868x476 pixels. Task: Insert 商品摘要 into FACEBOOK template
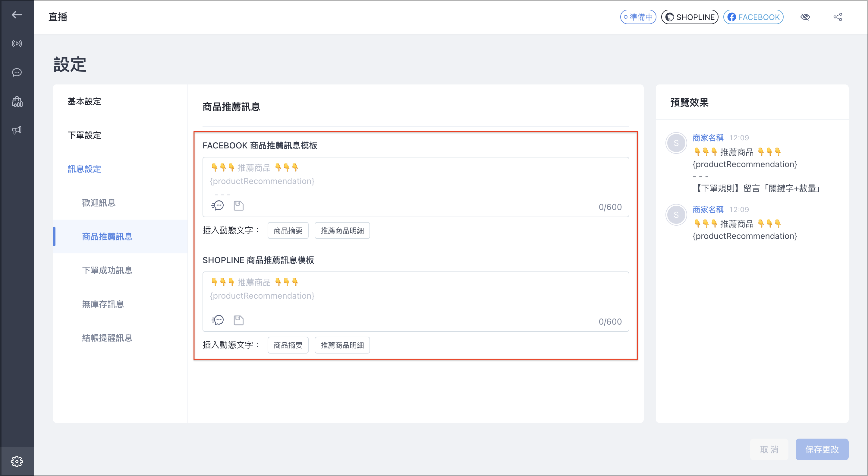point(288,230)
